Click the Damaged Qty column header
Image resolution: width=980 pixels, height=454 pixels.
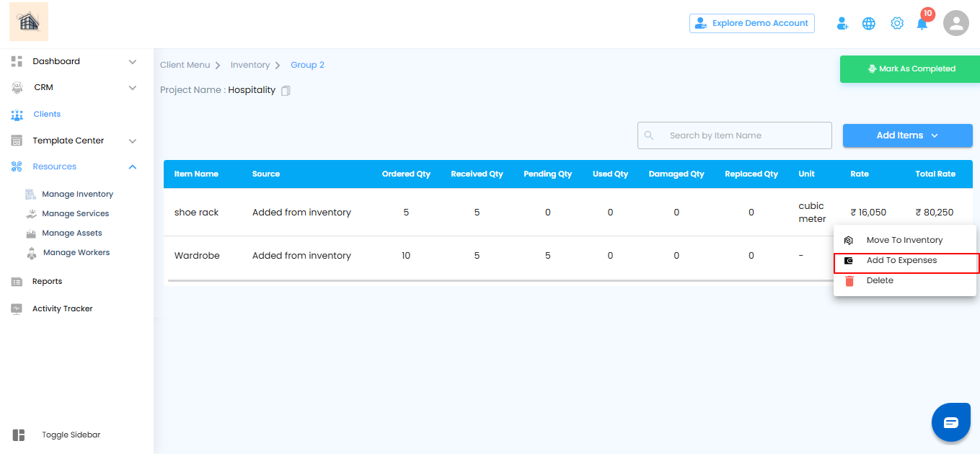(676, 174)
